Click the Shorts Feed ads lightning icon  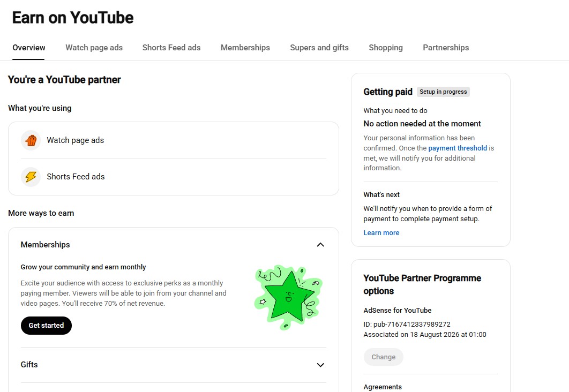point(31,177)
